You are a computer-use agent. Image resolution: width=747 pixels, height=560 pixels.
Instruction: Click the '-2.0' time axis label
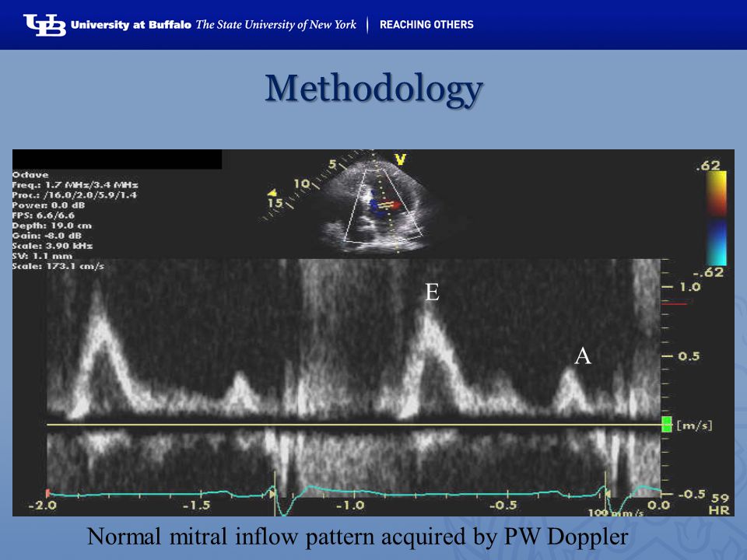click(x=42, y=505)
